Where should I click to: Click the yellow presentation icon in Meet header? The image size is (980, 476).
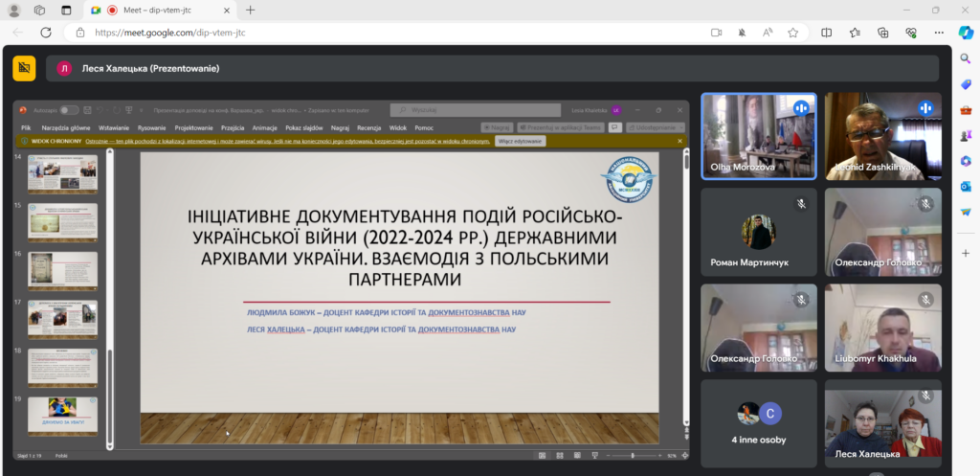point(24,68)
